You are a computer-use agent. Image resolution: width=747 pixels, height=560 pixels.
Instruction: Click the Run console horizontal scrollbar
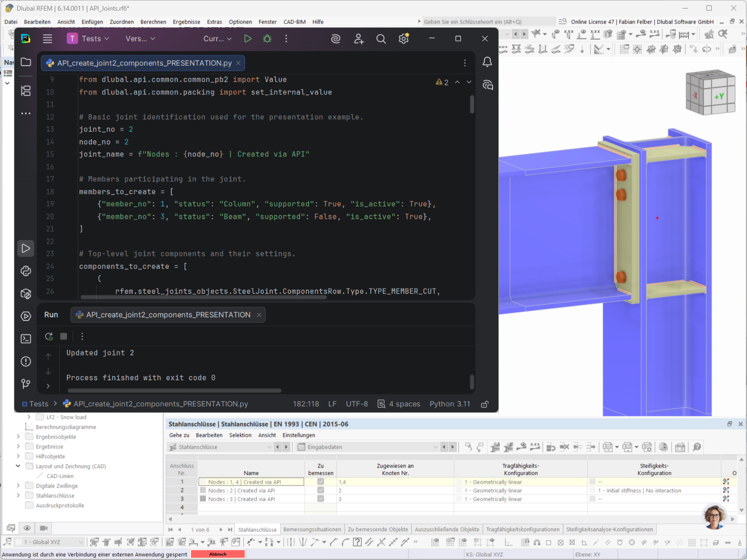[x=174, y=390]
